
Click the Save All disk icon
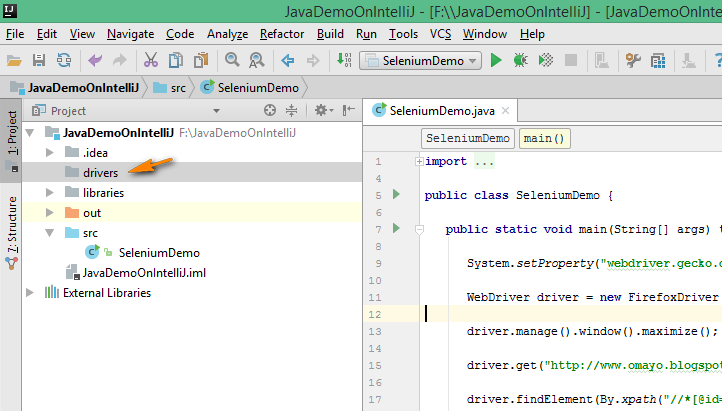[39, 60]
